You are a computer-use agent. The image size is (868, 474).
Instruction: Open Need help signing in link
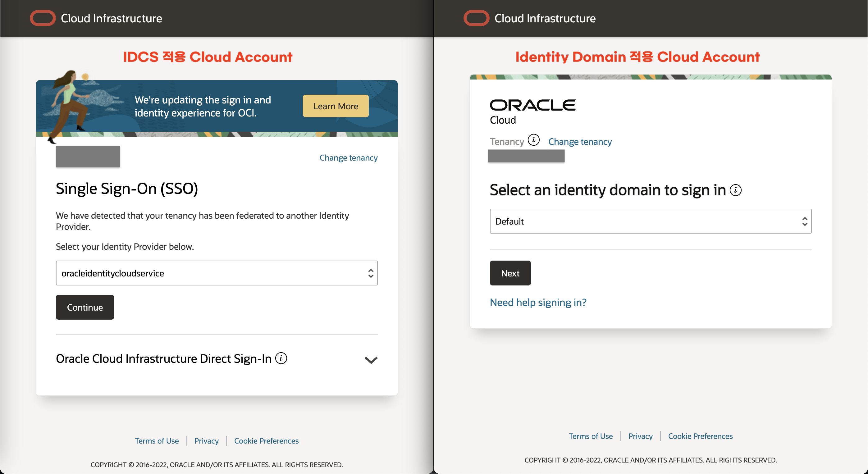point(538,302)
